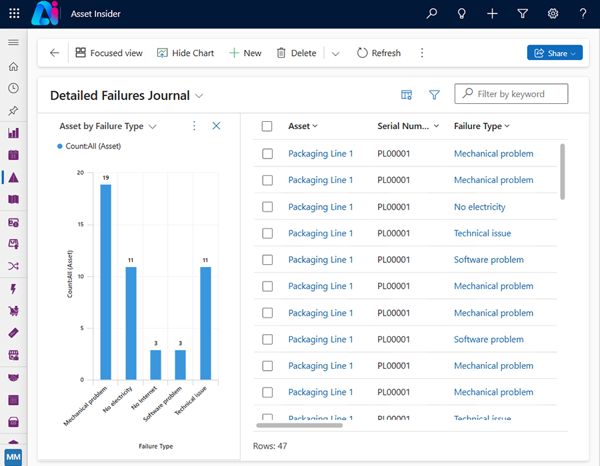Open the Failure Type column header menu

point(481,126)
